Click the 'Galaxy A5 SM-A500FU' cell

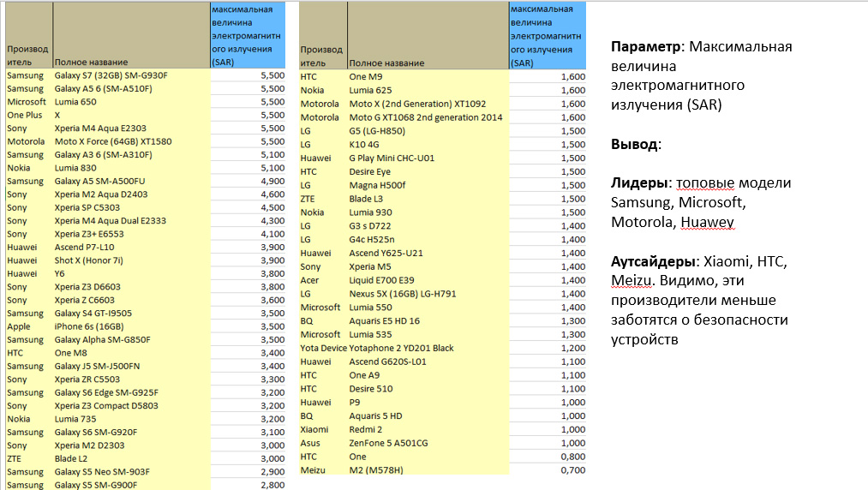click(132, 181)
